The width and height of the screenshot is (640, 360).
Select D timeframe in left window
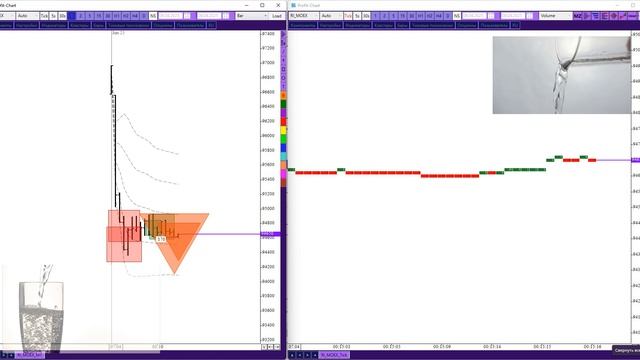[144, 16]
